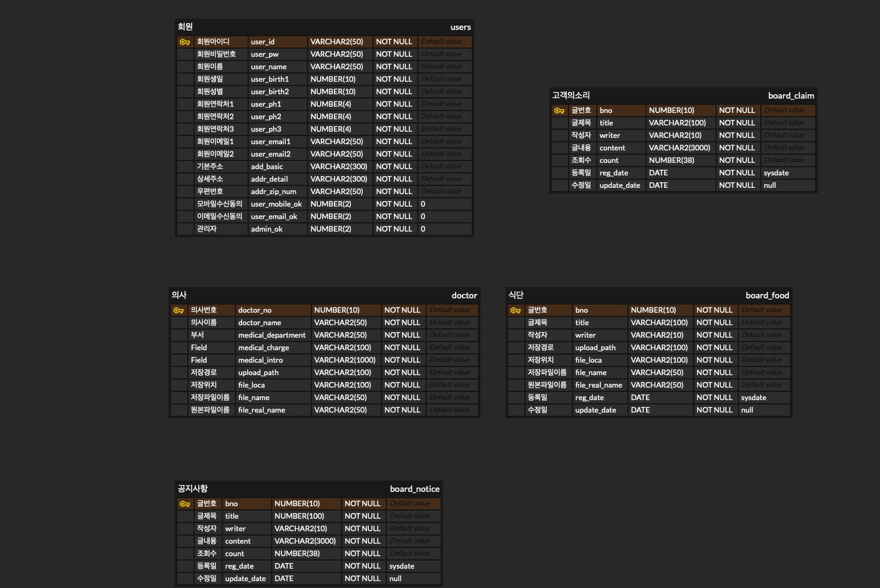
Task: Select the NOT NULL cell of title in board_claim
Action: (x=737, y=123)
